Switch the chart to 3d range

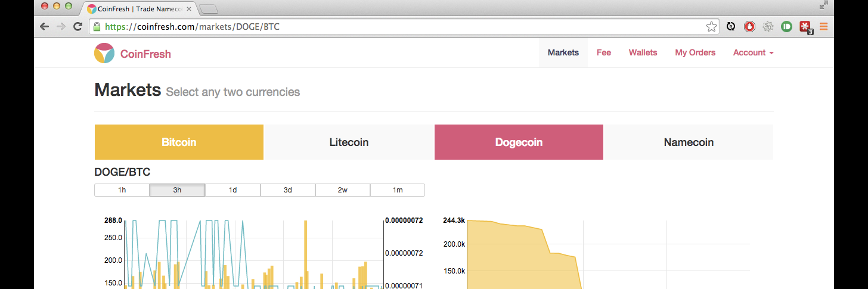(287, 190)
